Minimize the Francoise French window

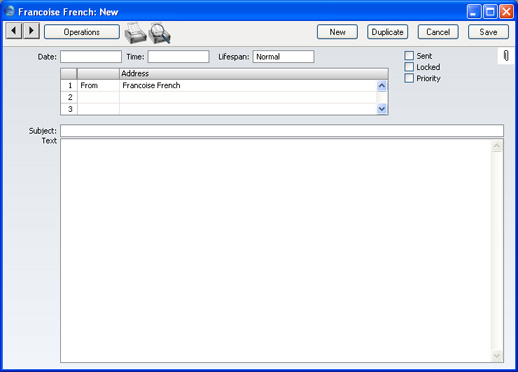click(474, 12)
